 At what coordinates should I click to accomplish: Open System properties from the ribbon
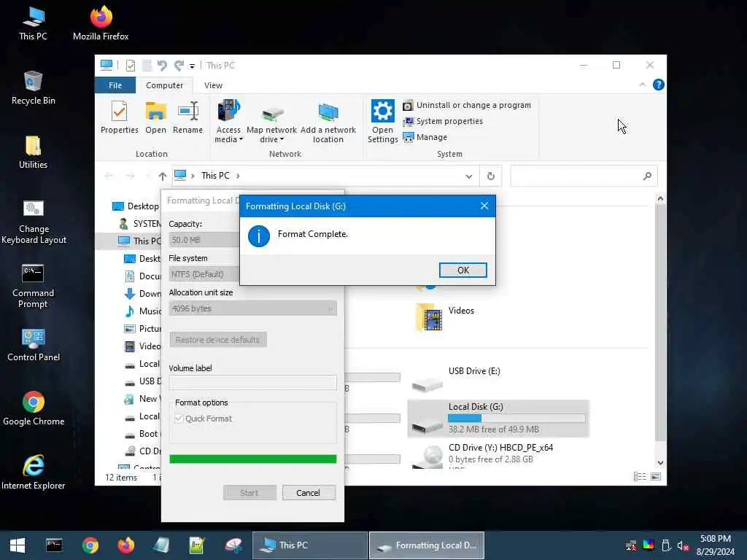click(x=443, y=121)
